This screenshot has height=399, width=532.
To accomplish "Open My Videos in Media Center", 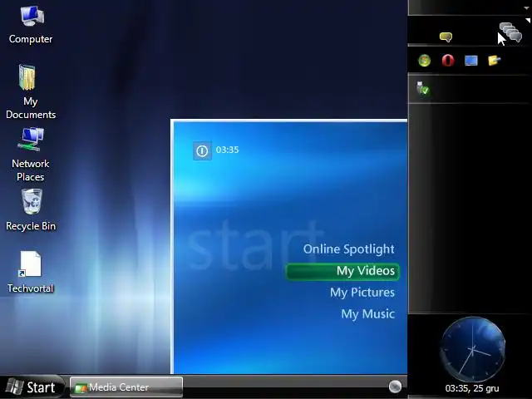I will point(342,272).
